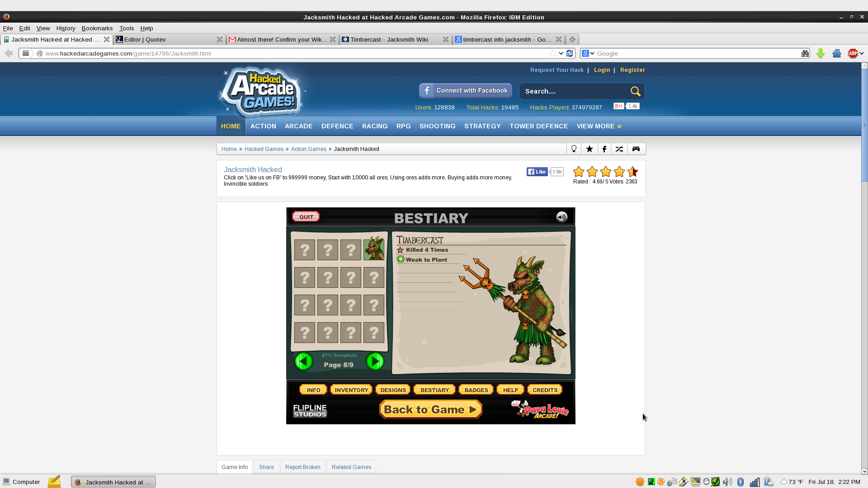Screen dimensions: 868x488
Task: Click the favorite star icon
Action: pyautogui.click(x=589, y=148)
